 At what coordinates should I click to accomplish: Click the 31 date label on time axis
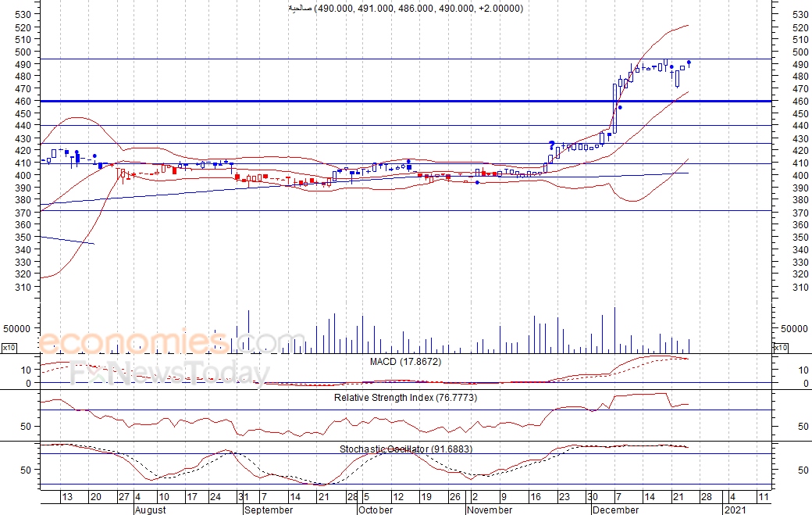[244, 497]
